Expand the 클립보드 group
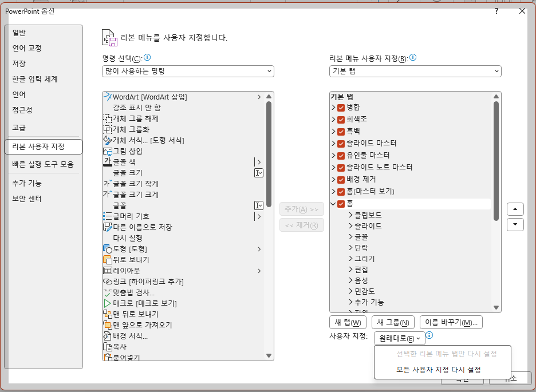Image resolution: width=536 pixels, height=392 pixels. coord(350,215)
